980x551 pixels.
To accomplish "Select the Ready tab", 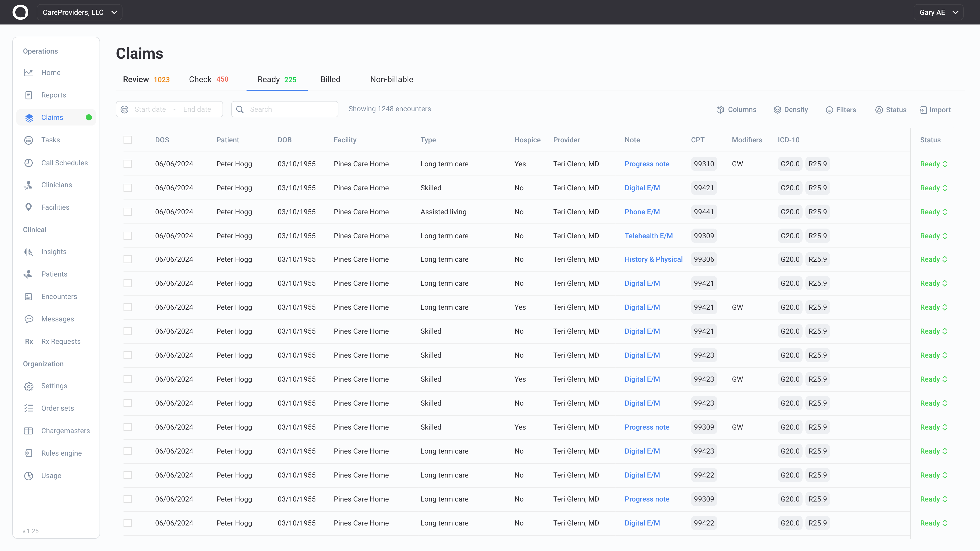I will pos(277,80).
